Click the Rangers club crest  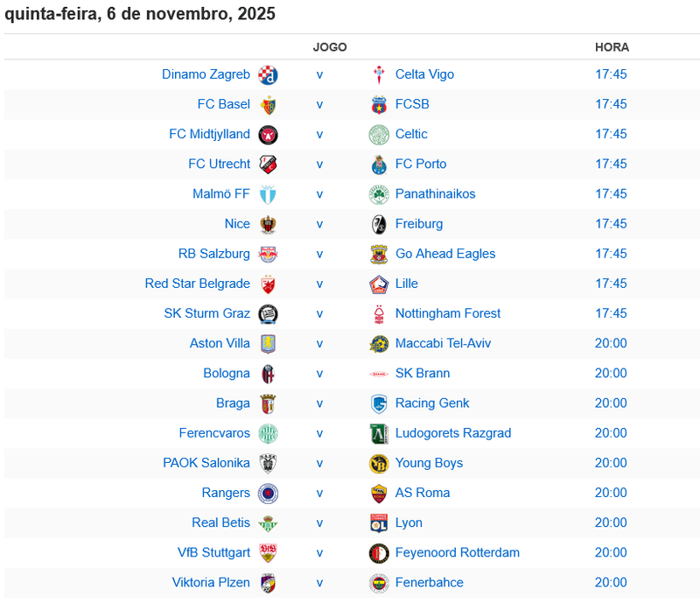[x=268, y=493]
